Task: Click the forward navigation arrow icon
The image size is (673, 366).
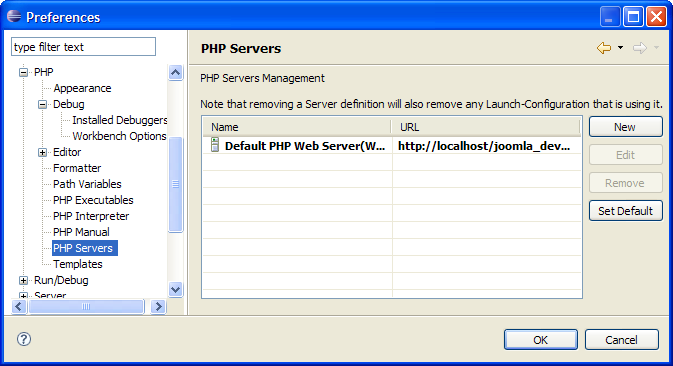Action: (640, 48)
